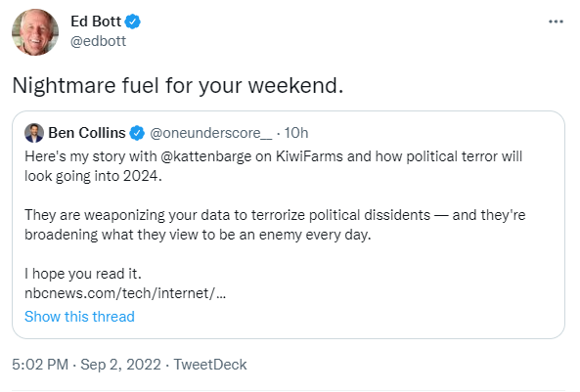Open the three-dot more options menu
The image size is (580, 392).
(556, 22)
